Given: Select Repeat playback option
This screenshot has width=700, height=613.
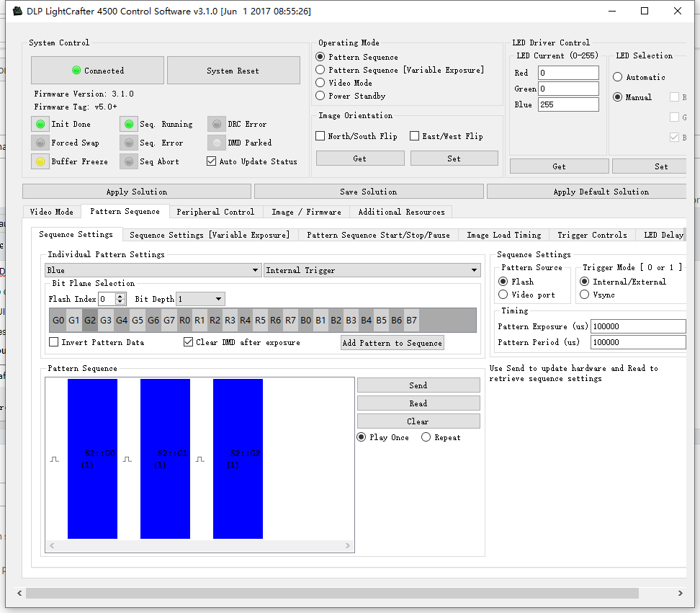Looking at the screenshot, I should tap(426, 437).
